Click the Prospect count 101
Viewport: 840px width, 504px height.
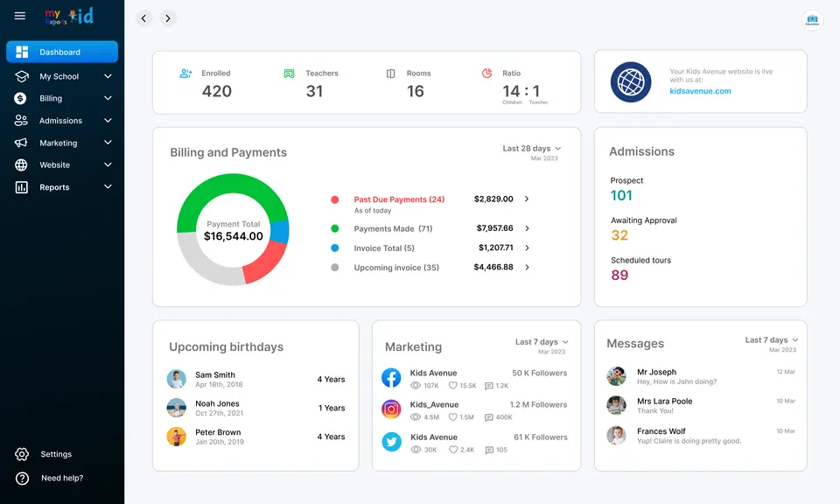pos(621,195)
